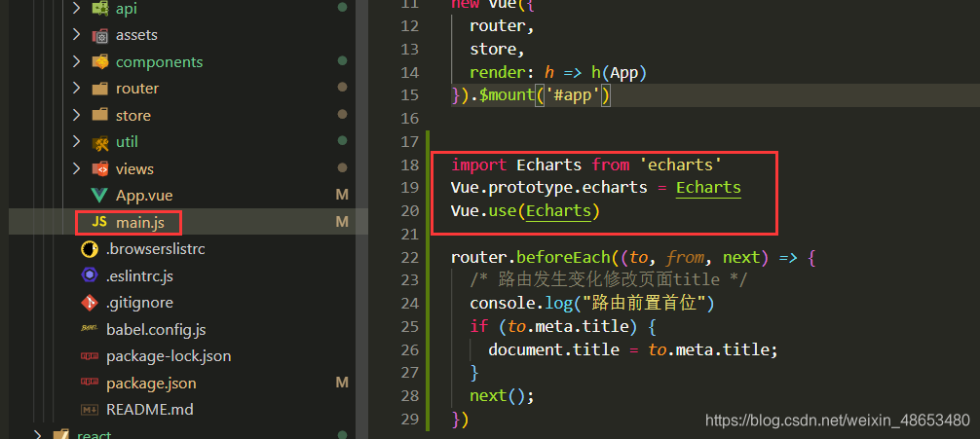Click the git icon of .gitignore
Viewport: 980px width, 439px height.
[90, 303]
